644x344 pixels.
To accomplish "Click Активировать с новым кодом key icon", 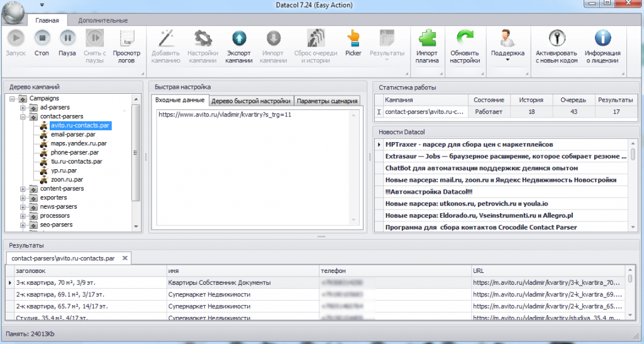I will pos(557,38).
